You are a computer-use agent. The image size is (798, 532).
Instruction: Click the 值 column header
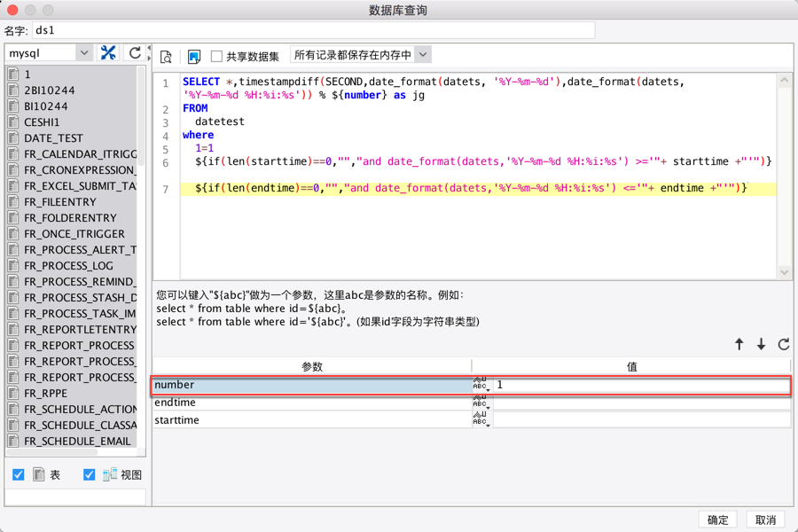point(631,366)
